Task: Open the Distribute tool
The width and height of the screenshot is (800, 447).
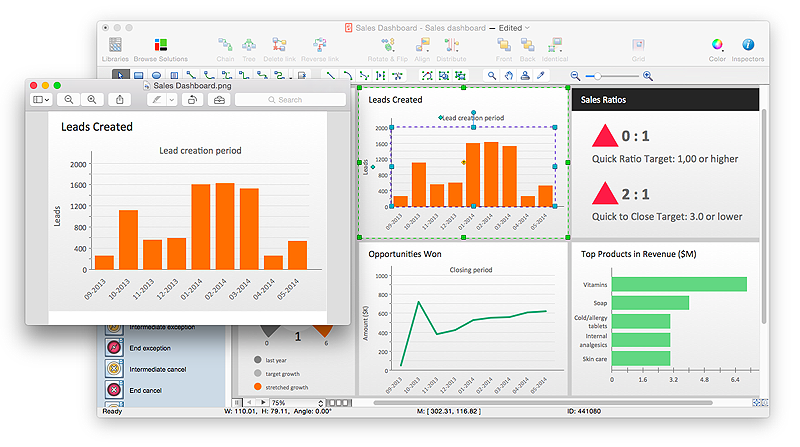Action: 452,49
